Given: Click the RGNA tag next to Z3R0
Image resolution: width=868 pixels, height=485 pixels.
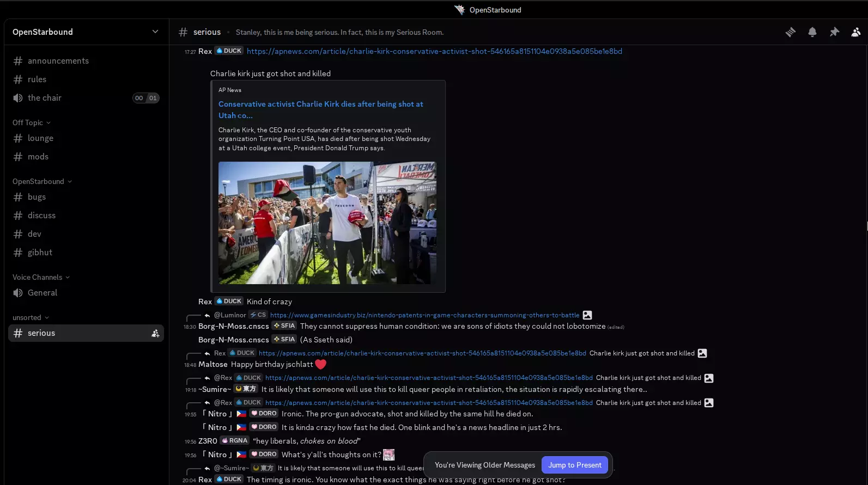Looking at the screenshot, I should (235, 440).
